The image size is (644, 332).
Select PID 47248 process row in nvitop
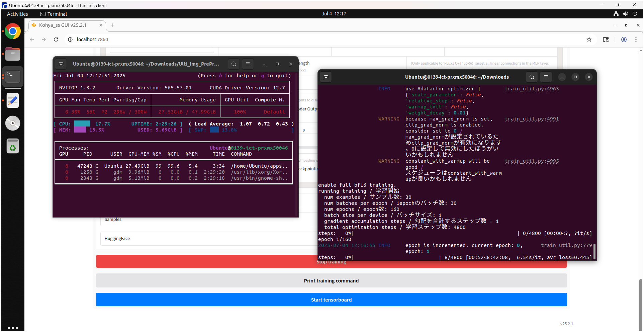click(x=173, y=166)
